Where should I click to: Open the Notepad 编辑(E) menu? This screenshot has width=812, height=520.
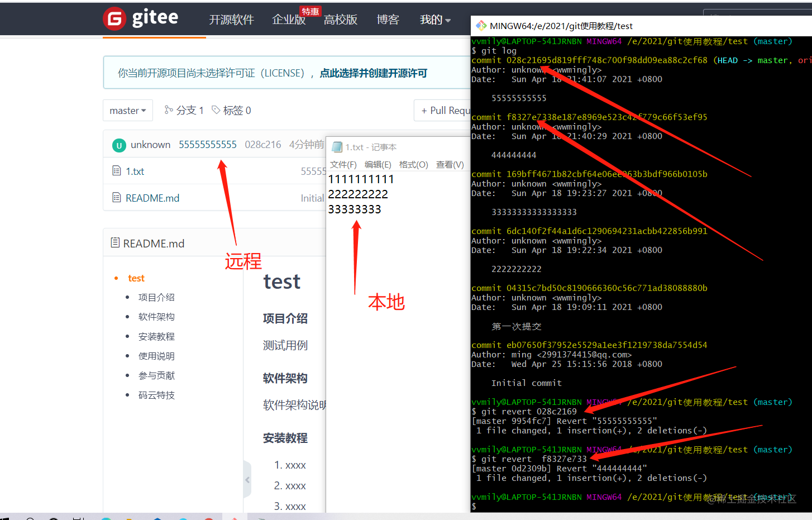click(x=378, y=165)
